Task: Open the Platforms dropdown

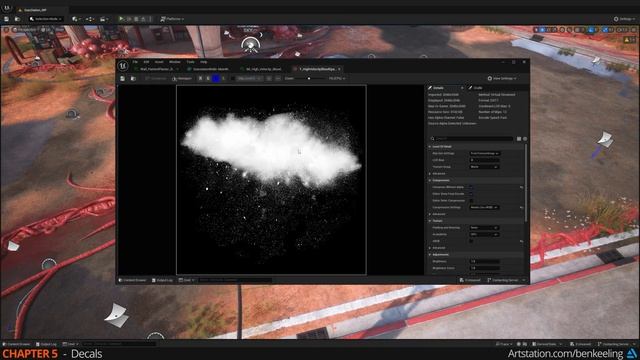Action: (172, 19)
